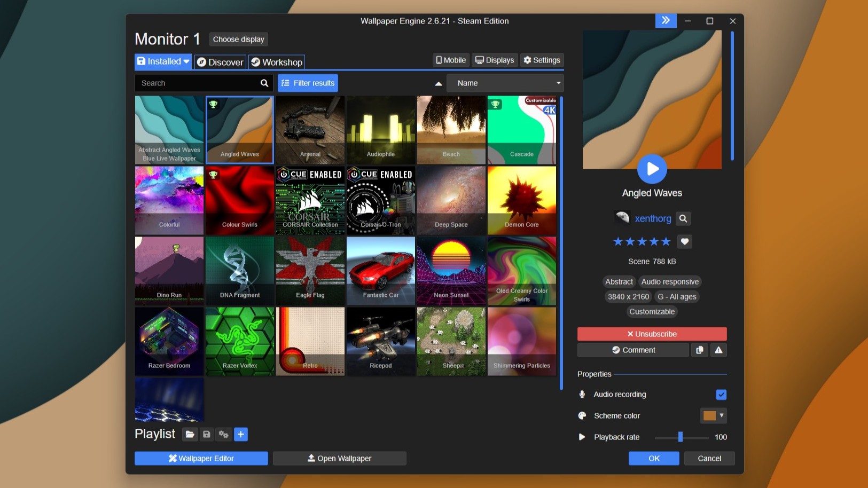
Task: Click the search icon next to xenthorg
Action: (x=683, y=218)
